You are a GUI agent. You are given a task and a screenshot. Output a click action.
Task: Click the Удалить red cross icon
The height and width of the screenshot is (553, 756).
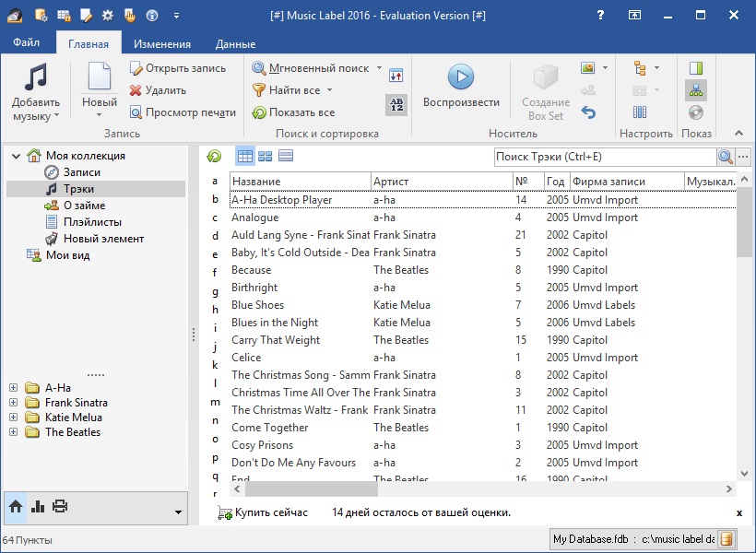(136, 90)
